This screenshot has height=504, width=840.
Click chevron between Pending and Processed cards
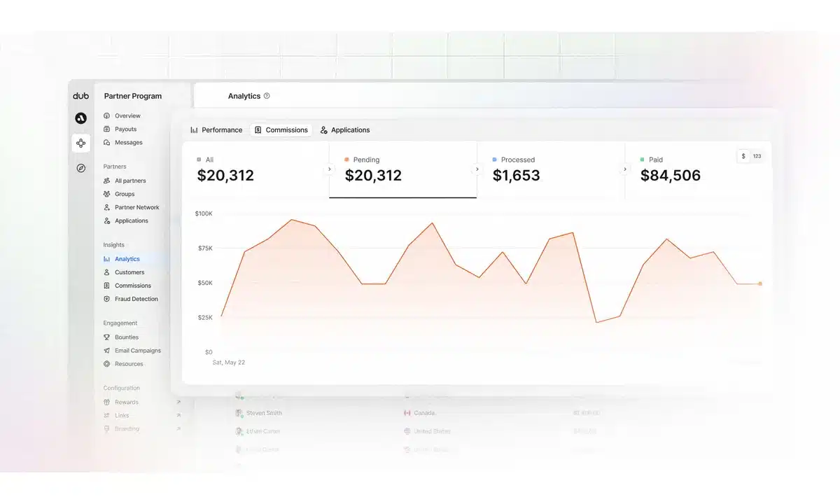coord(477,169)
